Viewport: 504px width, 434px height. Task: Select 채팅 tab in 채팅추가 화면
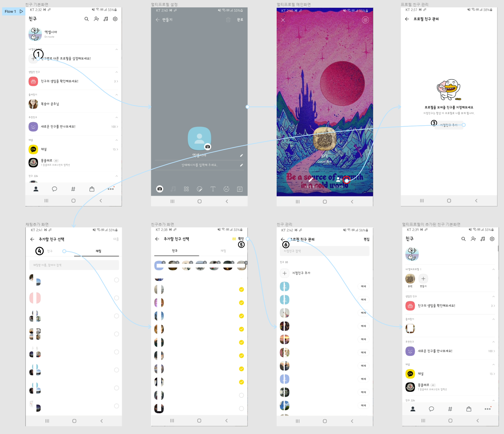coord(98,251)
